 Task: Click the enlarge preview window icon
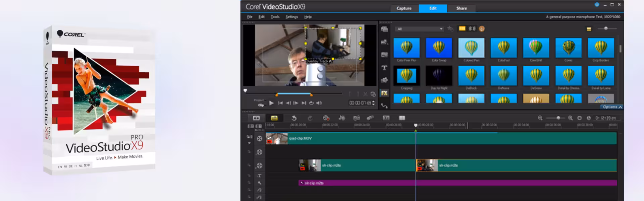(x=373, y=94)
